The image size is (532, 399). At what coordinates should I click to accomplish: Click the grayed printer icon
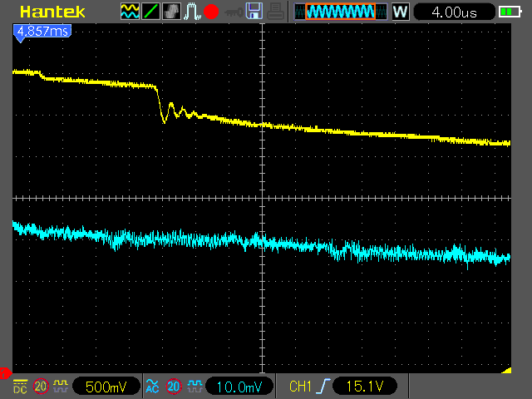coord(275,11)
